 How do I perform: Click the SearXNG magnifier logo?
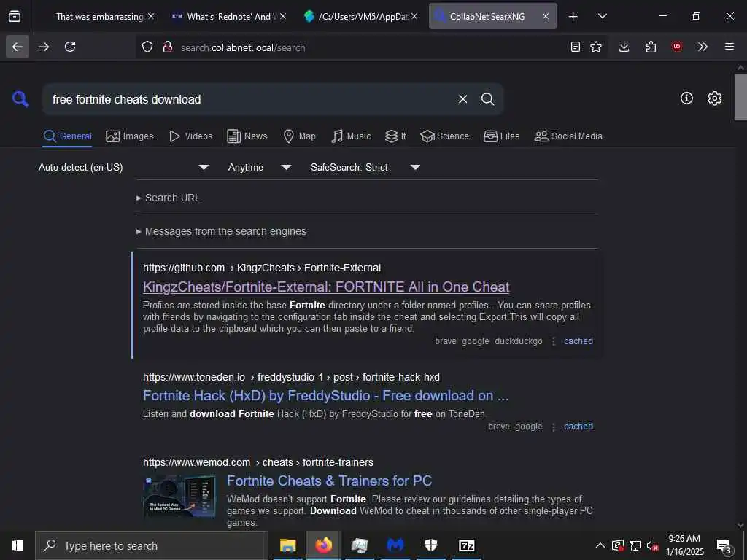point(20,99)
